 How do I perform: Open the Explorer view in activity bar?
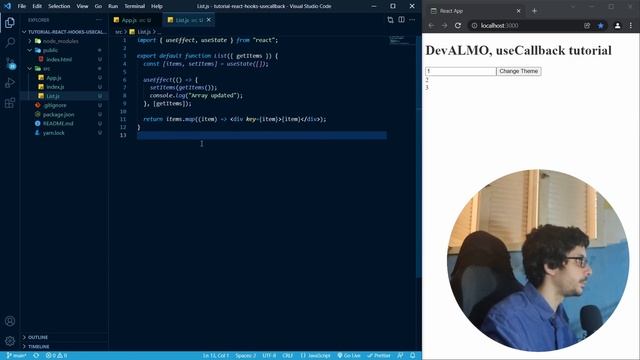click(x=10, y=22)
